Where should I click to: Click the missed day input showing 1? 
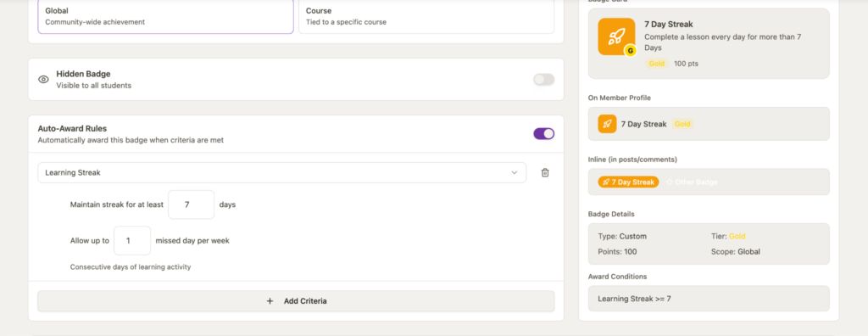click(x=132, y=241)
